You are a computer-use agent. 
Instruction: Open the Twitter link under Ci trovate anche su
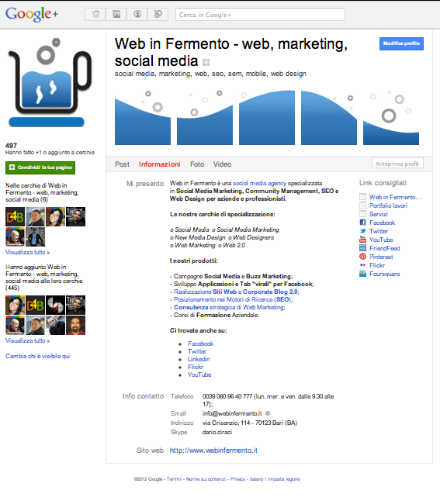pyautogui.click(x=197, y=351)
